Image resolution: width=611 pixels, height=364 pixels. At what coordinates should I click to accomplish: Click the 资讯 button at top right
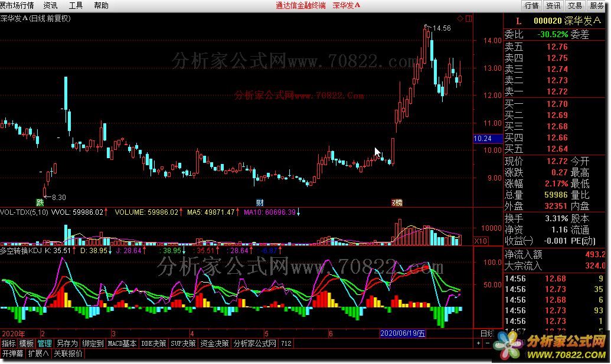[553, 5]
